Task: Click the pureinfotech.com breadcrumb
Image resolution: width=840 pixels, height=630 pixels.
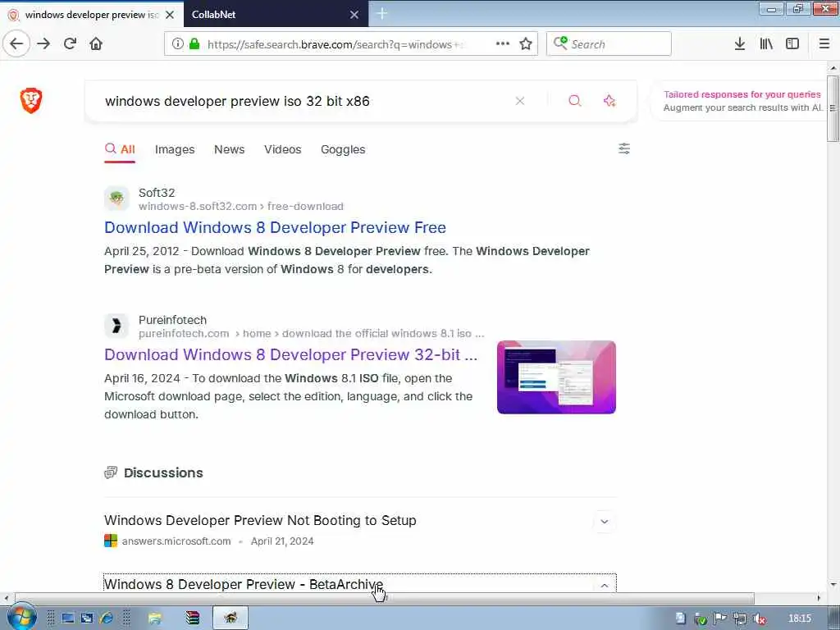Action: pyautogui.click(x=184, y=333)
